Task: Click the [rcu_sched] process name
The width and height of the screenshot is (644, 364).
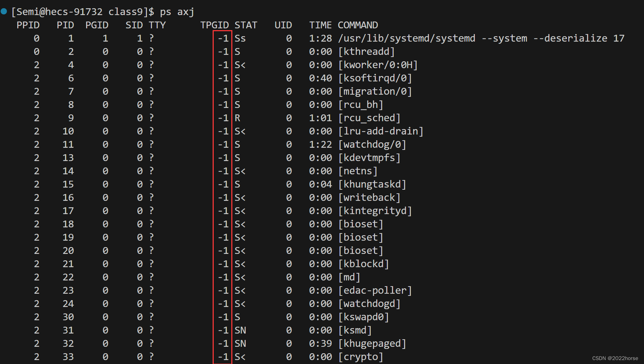Action: click(369, 118)
